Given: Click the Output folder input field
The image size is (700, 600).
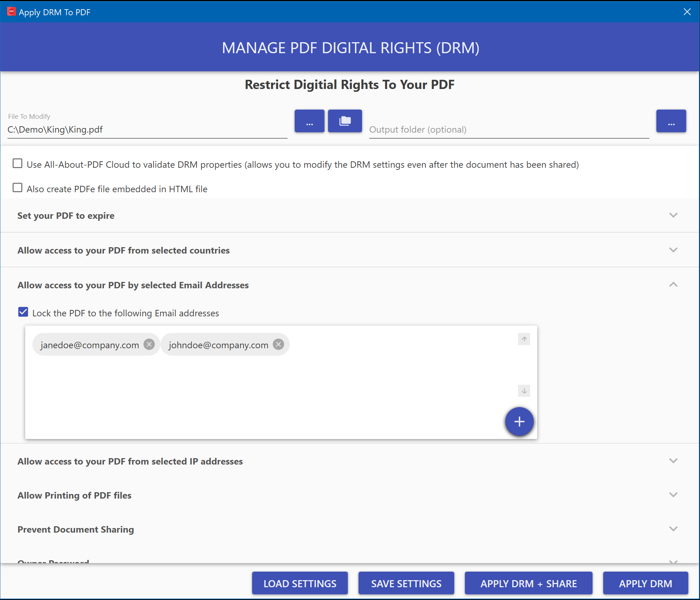Looking at the screenshot, I should (509, 130).
